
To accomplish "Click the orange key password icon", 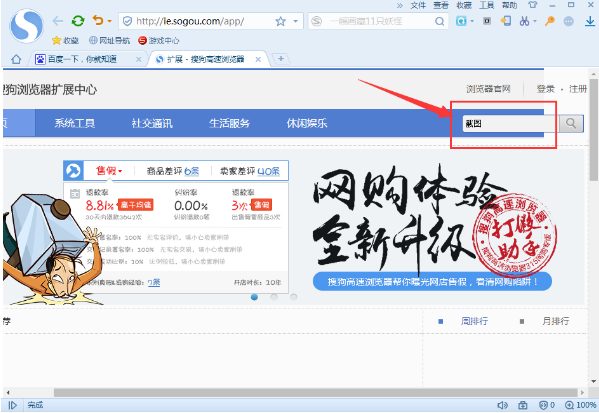I will tap(550, 21).
